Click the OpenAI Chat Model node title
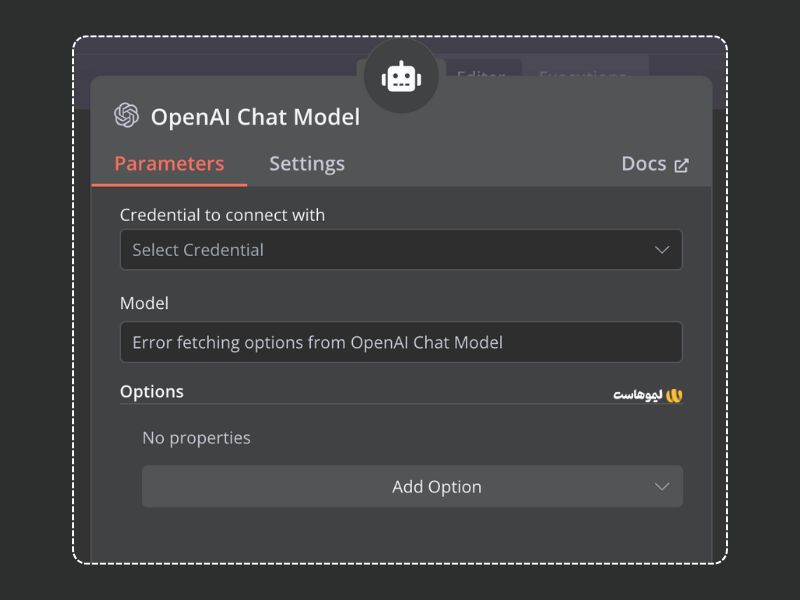The width and height of the screenshot is (800, 600). coord(255,117)
